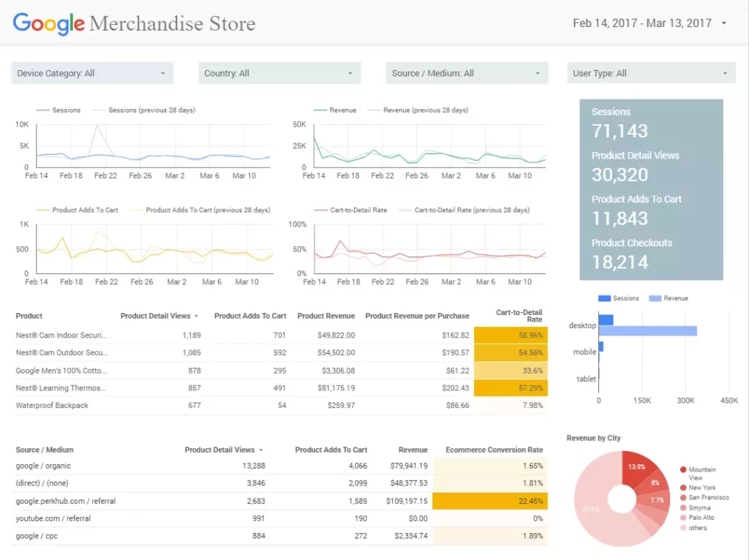Click sort arrow beside Product Detail Views in Product table
749x560 pixels.
(196, 317)
